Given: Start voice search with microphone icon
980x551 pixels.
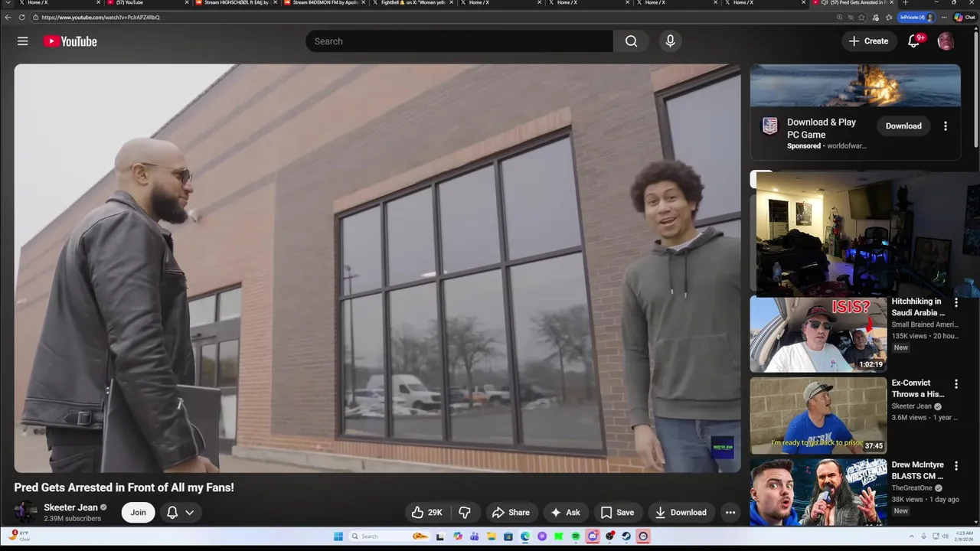Looking at the screenshot, I should point(670,41).
